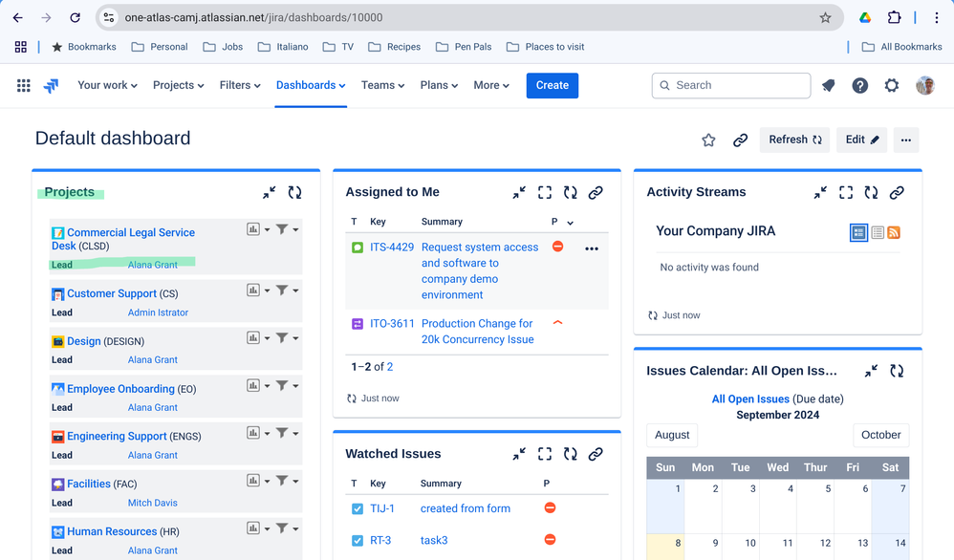Refresh the Assigned to Me gadget
954x560 pixels.
click(x=570, y=193)
